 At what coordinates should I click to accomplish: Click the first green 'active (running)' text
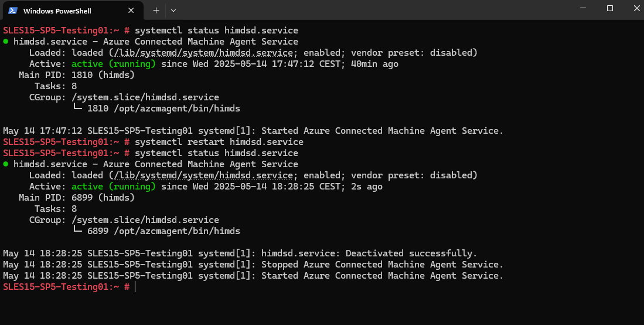click(x=114, y=64)
